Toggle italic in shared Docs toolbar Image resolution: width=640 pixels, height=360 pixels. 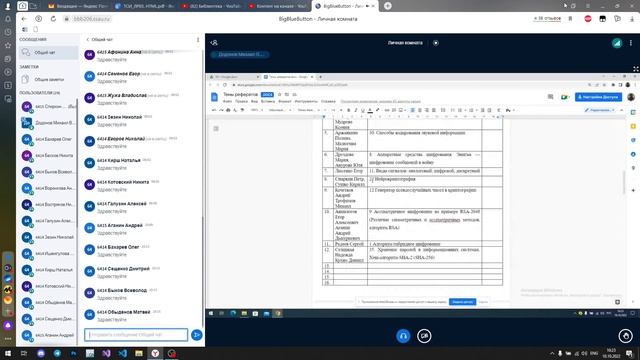356,110
